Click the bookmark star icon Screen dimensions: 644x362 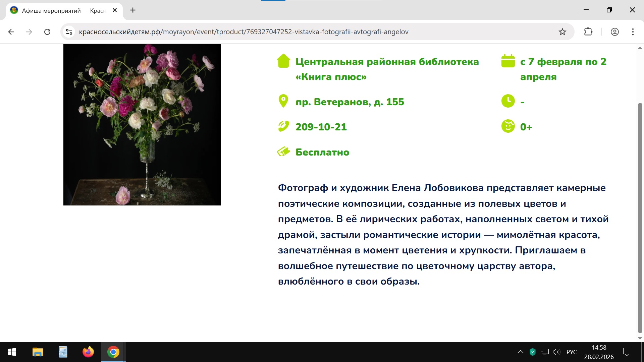[562, 32]
